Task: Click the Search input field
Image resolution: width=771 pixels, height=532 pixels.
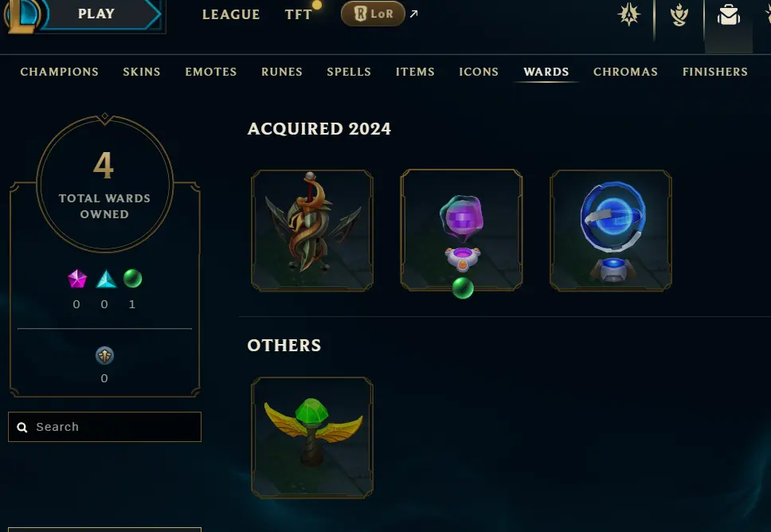Action: click(x=104, y=427)
